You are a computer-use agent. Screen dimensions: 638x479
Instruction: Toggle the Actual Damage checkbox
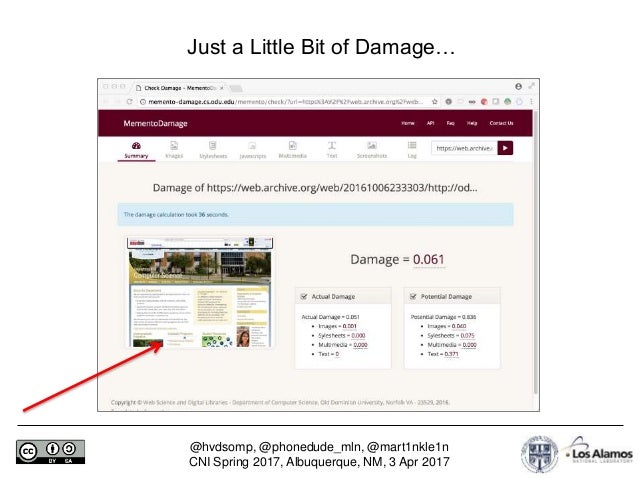point(304,296)
